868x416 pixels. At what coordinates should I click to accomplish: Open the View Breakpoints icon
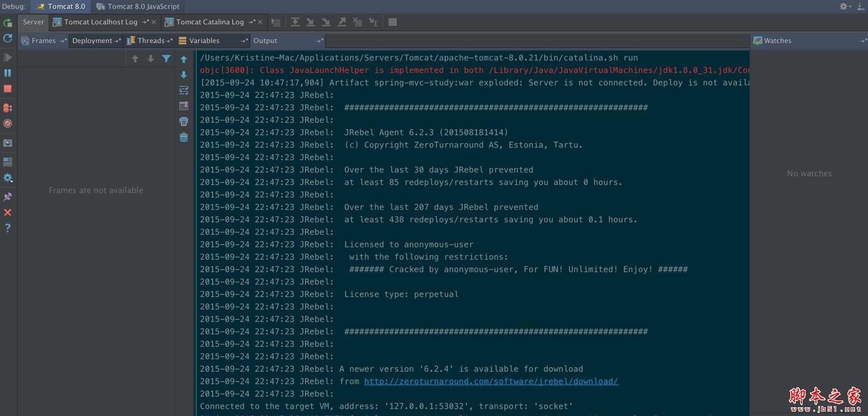[7, 108]
